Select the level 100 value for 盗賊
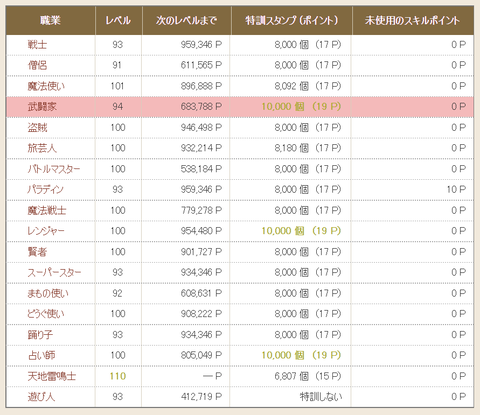The width and height of the screenshot is (480, 415). (118, 127)
